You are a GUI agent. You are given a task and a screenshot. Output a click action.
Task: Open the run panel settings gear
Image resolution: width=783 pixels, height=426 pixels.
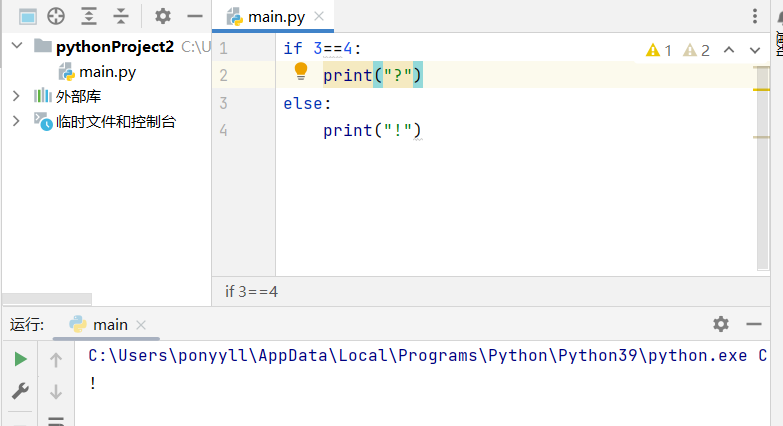(721, 324)
